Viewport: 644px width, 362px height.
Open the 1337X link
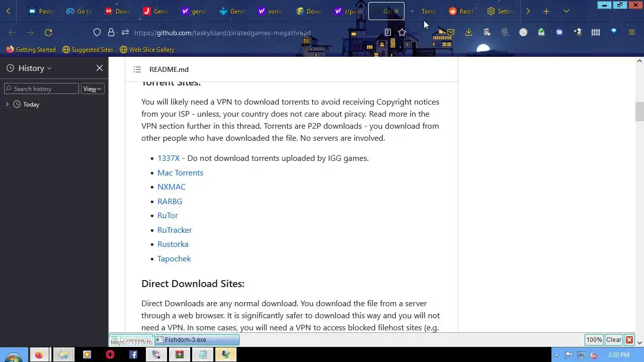tap(169, 158)
